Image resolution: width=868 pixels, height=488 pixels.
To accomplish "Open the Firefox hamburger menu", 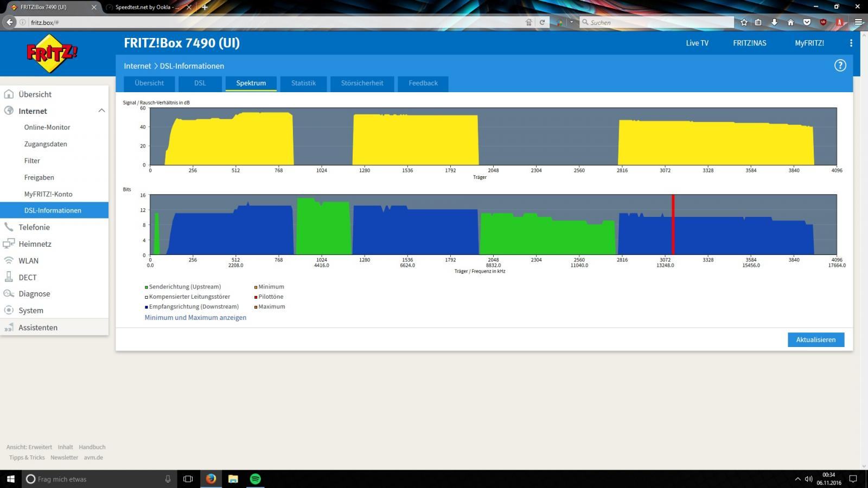I will [858, 22].
